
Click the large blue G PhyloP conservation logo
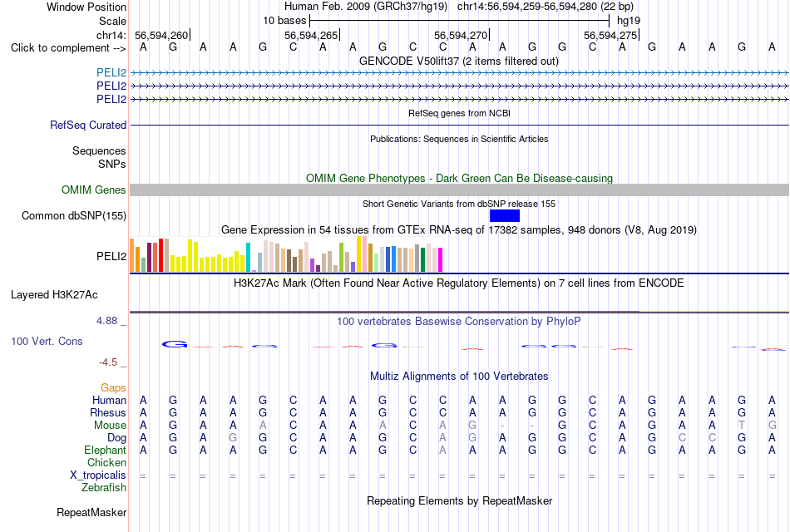[175, 345]
